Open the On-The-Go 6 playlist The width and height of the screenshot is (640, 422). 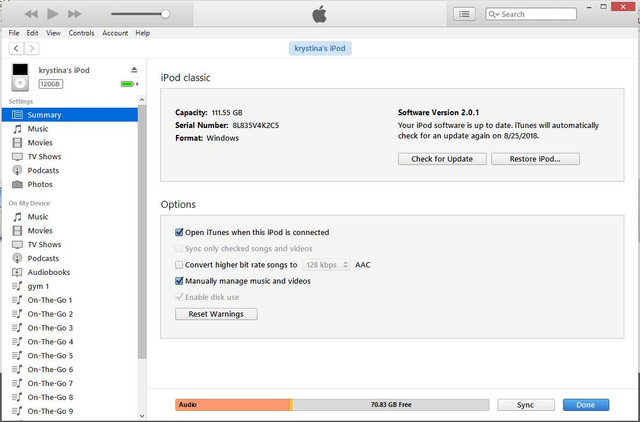[x=70, y=369]
